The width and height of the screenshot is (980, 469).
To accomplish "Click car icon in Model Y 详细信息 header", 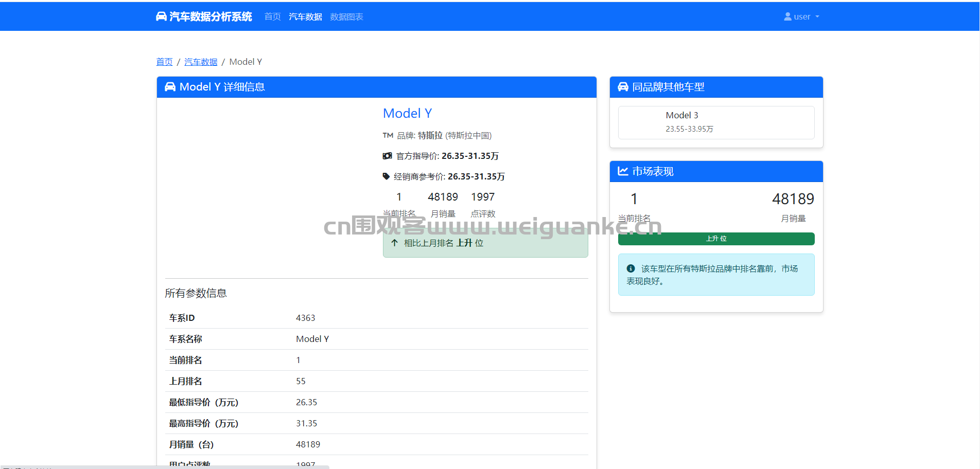I will click(x=170, y=87).
